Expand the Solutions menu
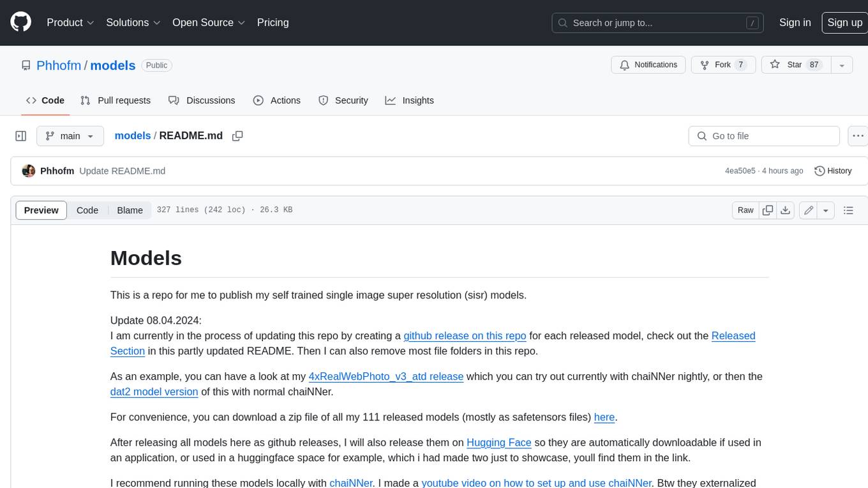 (133, 22)
